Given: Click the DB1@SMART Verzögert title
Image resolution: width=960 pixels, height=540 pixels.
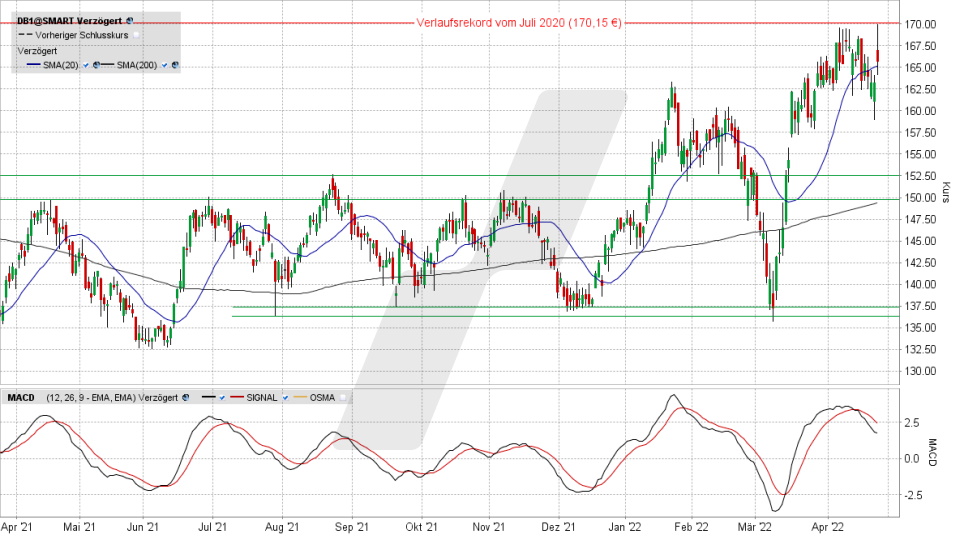Looking at the screenshot, I should [69, 21].
